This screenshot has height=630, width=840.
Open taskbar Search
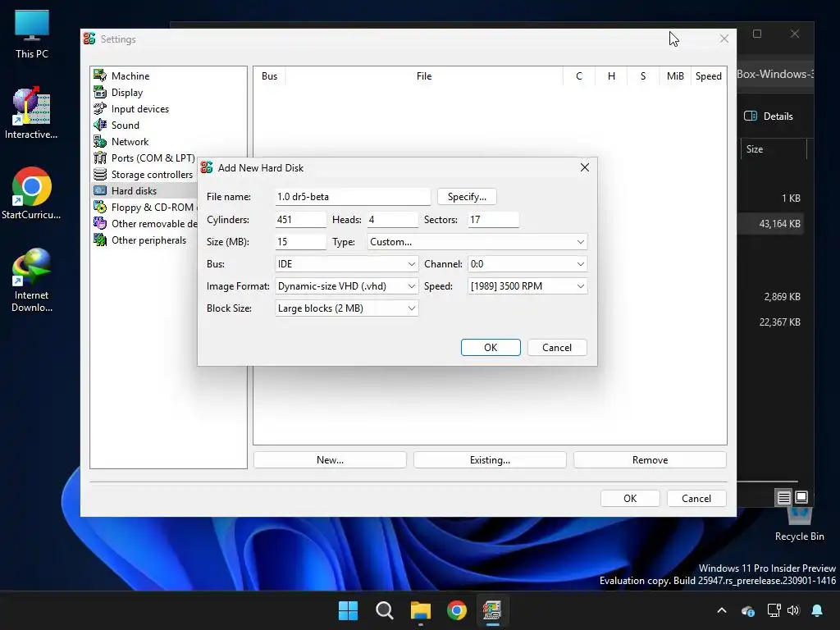point(384,610)
